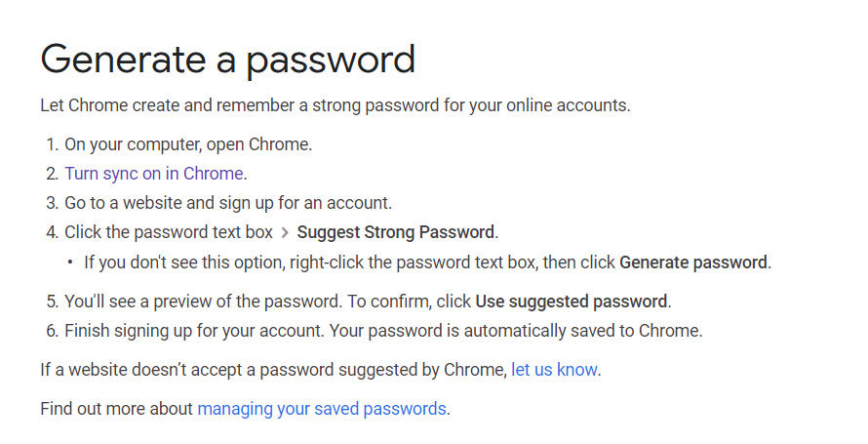Click "Your password is automatically saved to Chrome"
Image resolution: width=868 pixels, height=444 pixels.
(515, 330)
